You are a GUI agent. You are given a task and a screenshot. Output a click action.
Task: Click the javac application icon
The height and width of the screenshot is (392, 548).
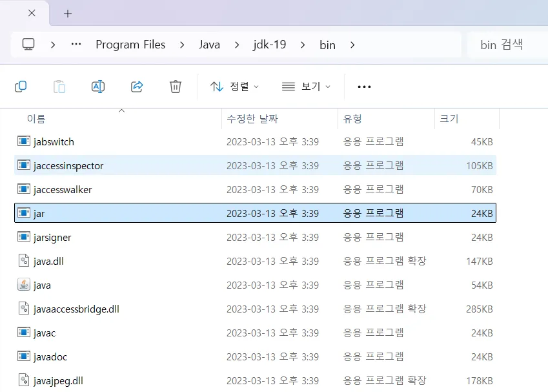[24, 332]
